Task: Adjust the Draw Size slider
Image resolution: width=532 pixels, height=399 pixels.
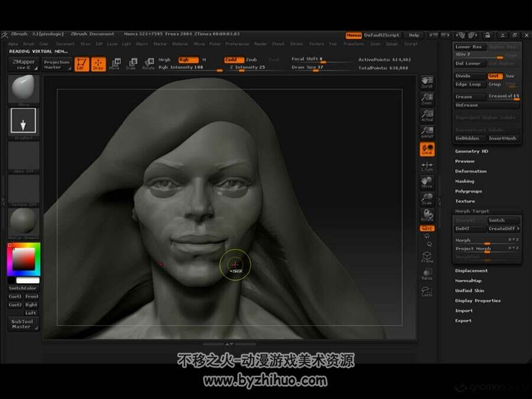Action: (320, 67)
